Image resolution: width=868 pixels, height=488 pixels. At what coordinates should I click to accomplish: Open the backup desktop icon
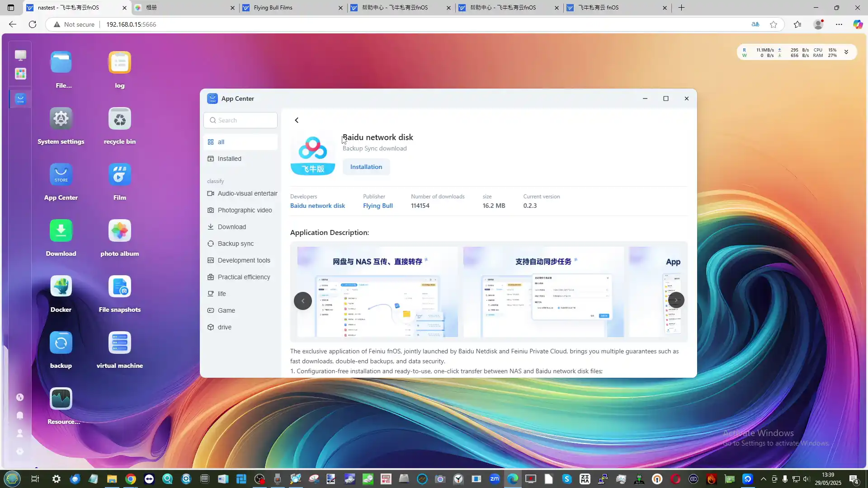pyautogui.click(x=61, y=343)
